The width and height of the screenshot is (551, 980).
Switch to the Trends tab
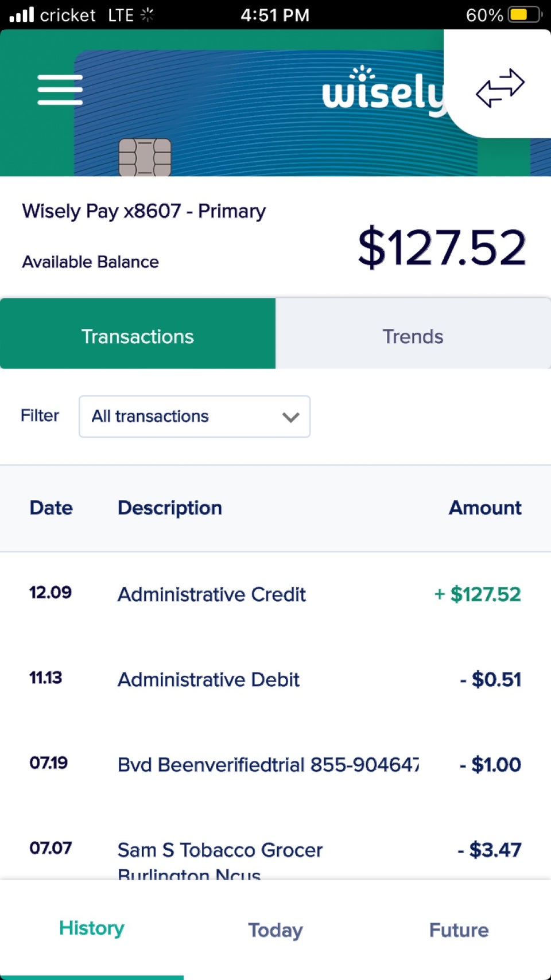[413, 336]
